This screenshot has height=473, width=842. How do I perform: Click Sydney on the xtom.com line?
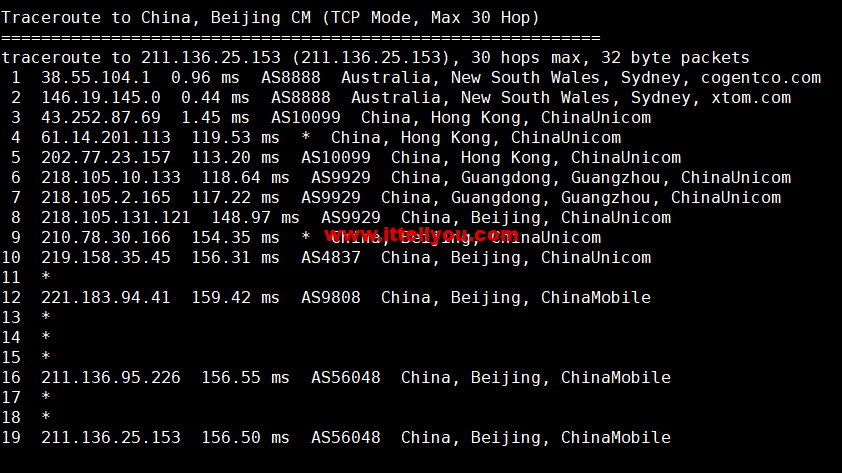(661, 98)
